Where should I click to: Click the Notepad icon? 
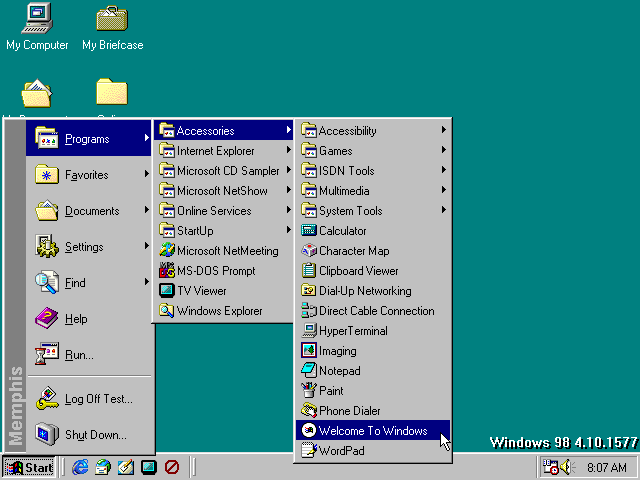[x=309, y=371]
